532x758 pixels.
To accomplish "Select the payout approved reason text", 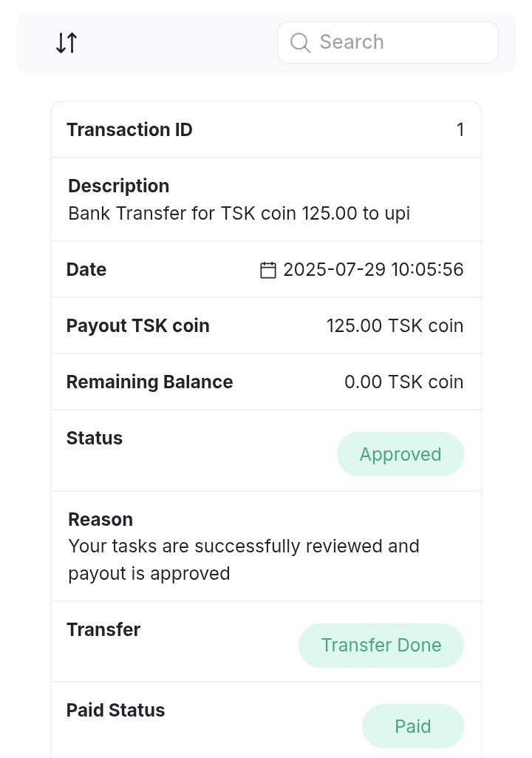I will (x=244, y=560).
